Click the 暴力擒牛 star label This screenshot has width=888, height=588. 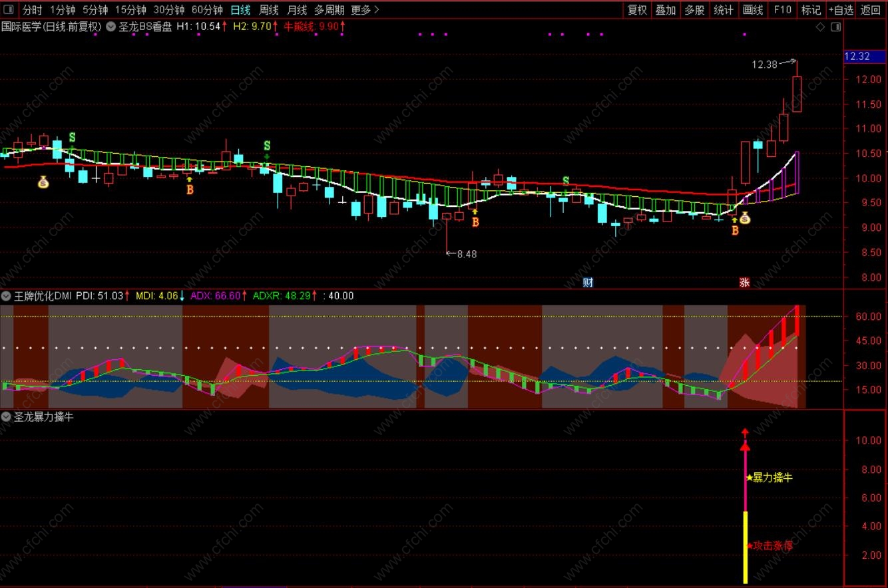click(x=770, y=478)
